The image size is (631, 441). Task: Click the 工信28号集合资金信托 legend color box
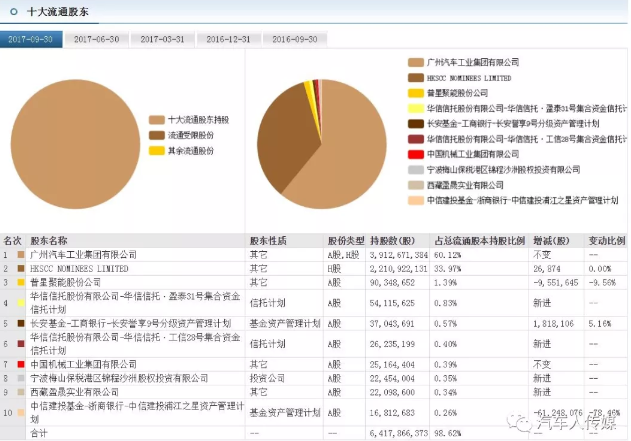[x=416, y=139]
